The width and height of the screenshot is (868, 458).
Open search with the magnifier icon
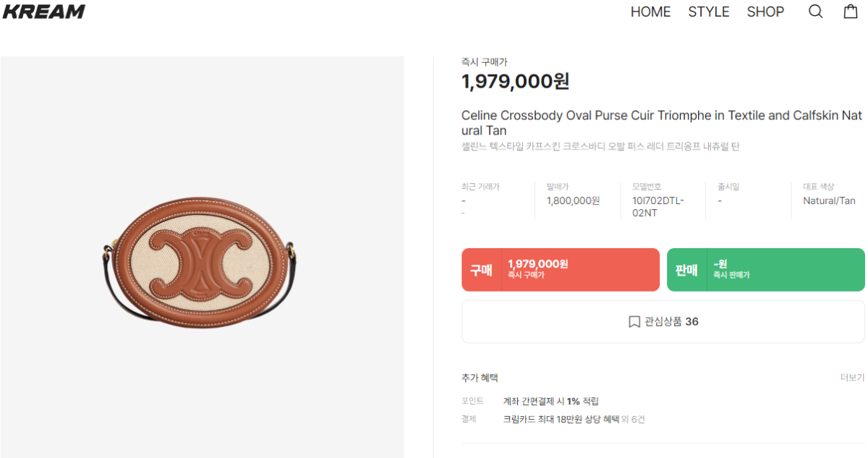pos(815,12)
